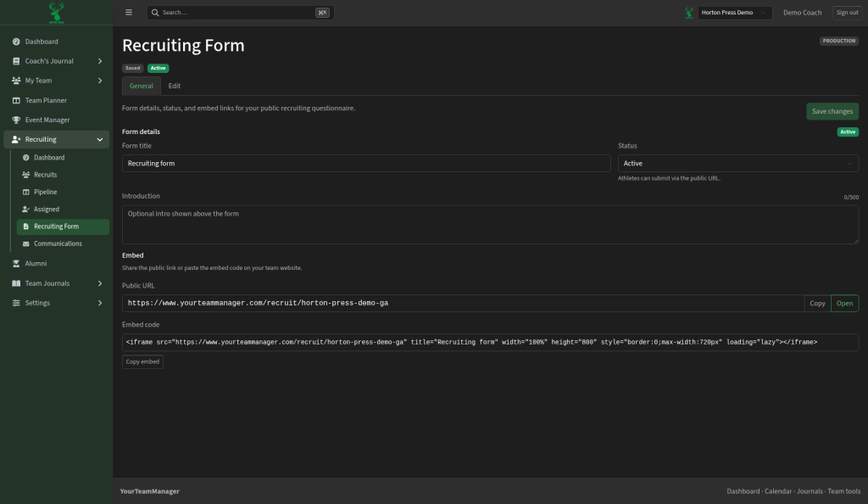Click the team deer icon beside Horton Press Demo
Viewport: 868px width, 504px height.
click(x=688, y=12)
